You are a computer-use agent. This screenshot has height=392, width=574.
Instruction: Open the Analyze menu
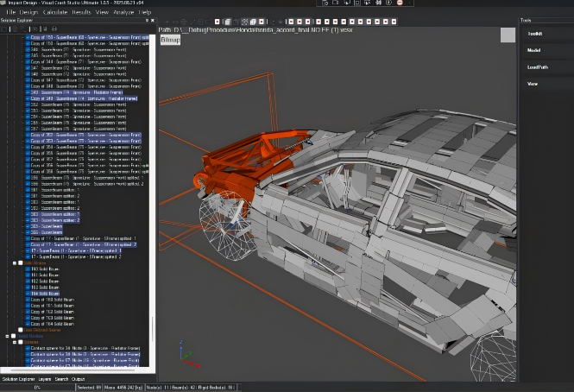coord(123,12)
